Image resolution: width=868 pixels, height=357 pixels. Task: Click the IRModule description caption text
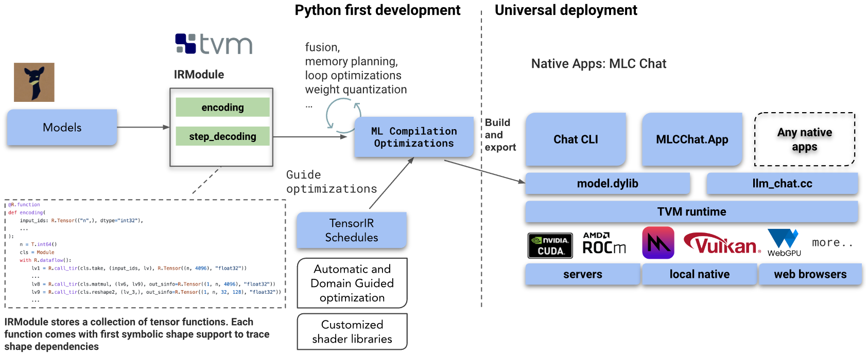pos(137,334)
